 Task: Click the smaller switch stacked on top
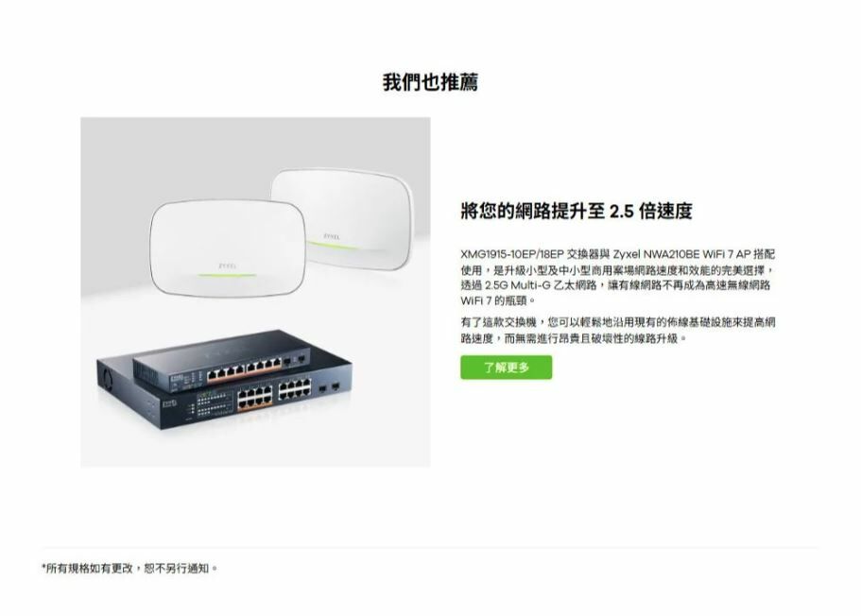click(222, 360)
